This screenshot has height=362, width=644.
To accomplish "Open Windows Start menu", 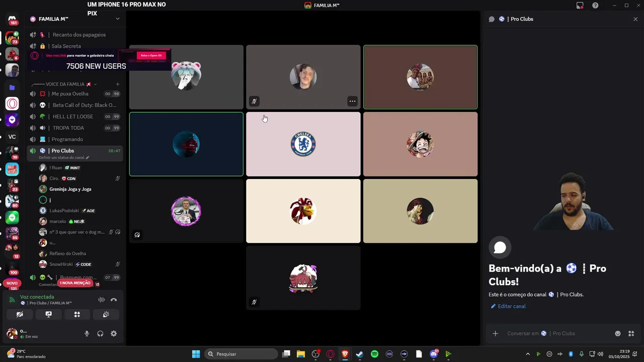I will pos(196,354).
